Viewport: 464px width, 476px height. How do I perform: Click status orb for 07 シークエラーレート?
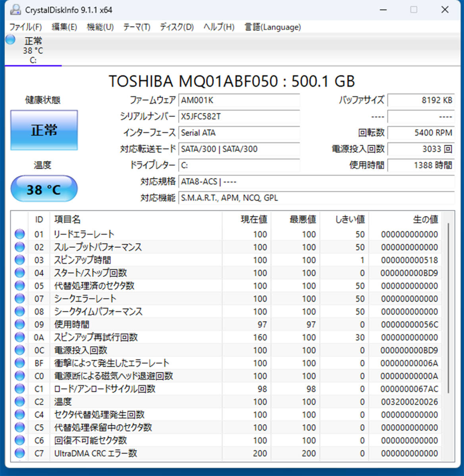tap(19, 299)
